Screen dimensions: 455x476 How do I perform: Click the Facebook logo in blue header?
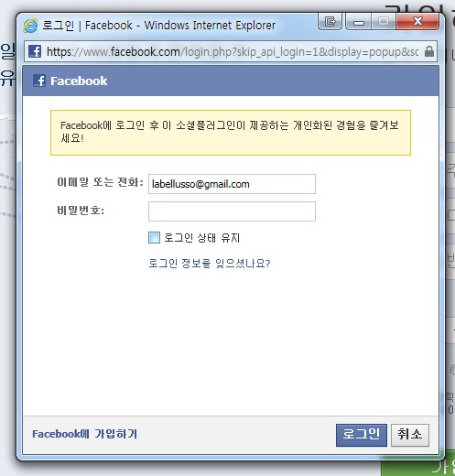[x=39, y=81]
